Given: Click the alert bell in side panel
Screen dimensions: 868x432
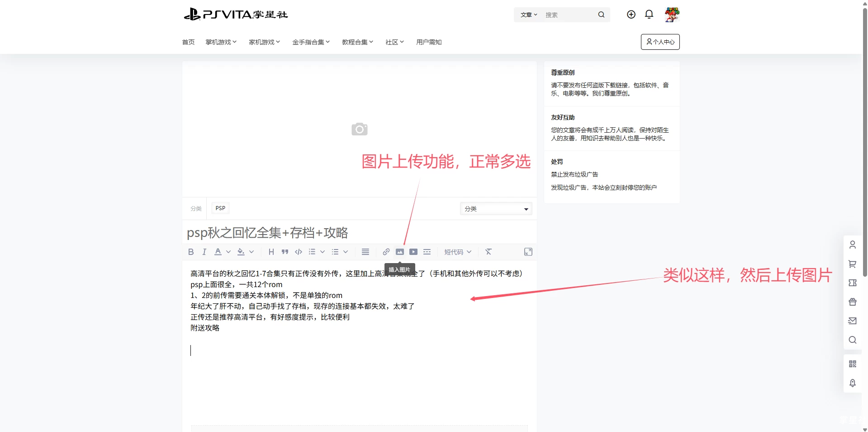Looking at the screenshot, I should click(853, 383).
